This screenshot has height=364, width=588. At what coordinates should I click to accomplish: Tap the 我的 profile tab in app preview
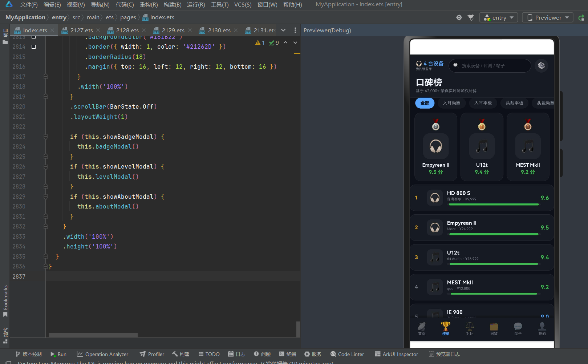tap(542, 329)
